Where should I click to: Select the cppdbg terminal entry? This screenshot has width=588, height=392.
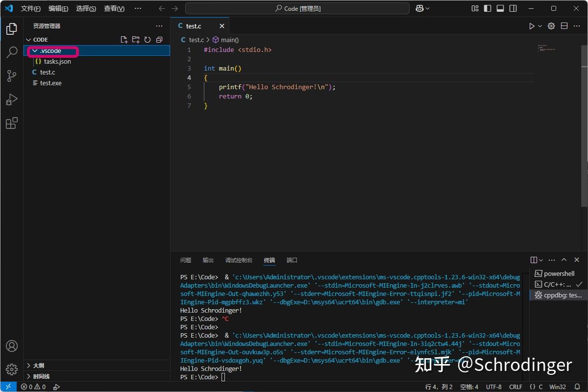point(559,295)
